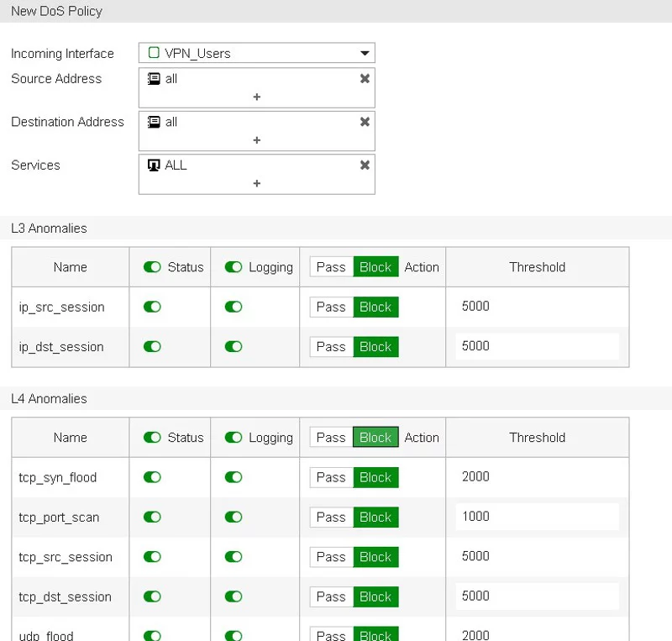Toggle tcp_dst_session status switch
The image size is (672, 641).
152,596
